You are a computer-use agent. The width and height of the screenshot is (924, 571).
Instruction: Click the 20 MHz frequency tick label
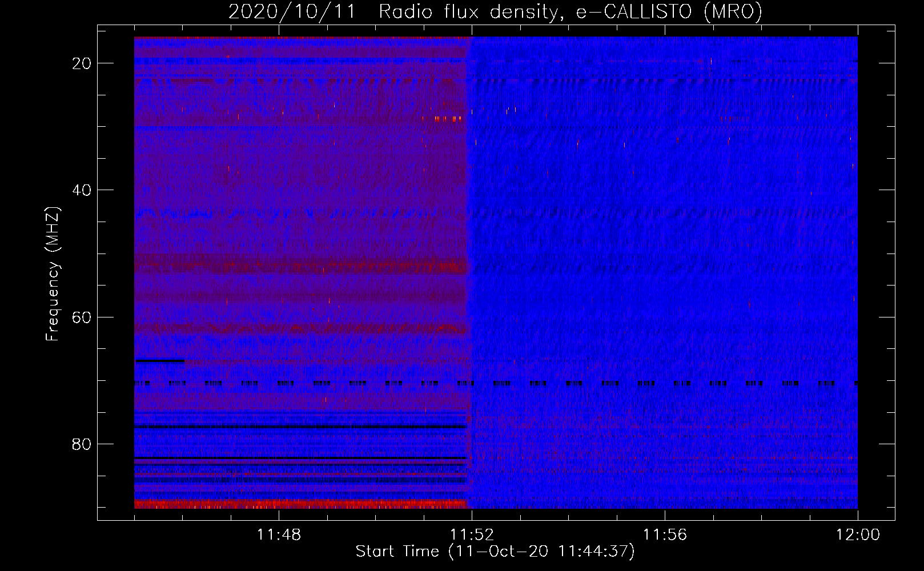pyautogui.click(x=82, y=63)
